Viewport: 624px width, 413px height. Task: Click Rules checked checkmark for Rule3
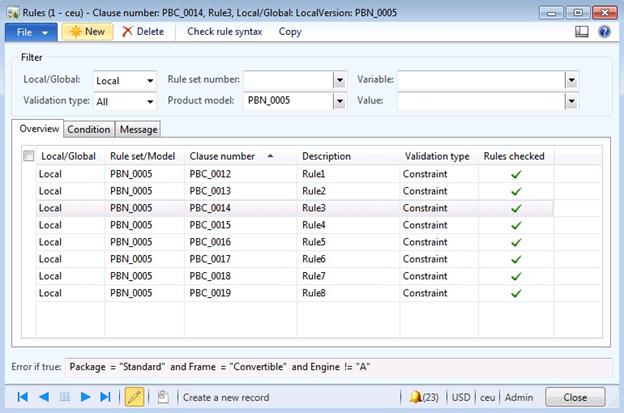[516, 208]
